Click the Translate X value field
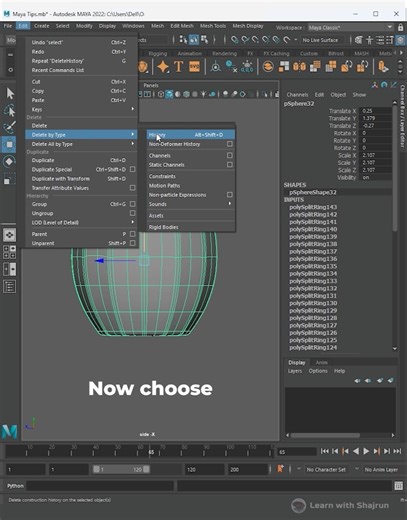The width and height of the screenshot is (407, 520). (376, 111)
